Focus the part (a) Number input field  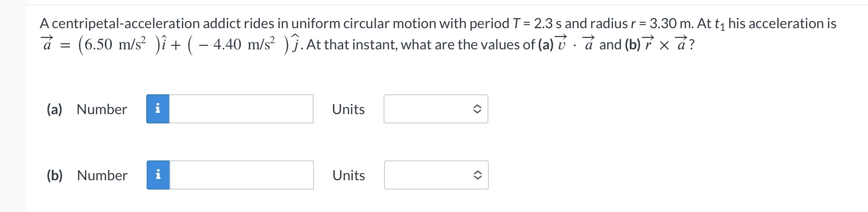(241, 109)
